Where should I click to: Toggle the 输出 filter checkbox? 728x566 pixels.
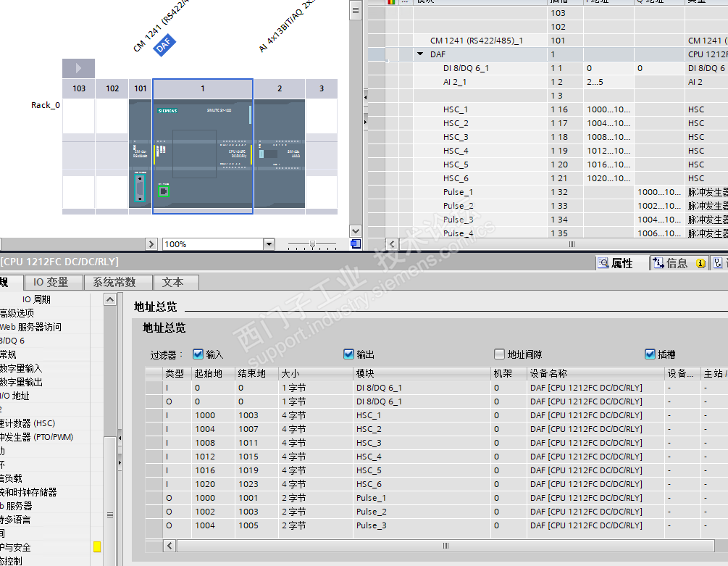tap(348, 354)
